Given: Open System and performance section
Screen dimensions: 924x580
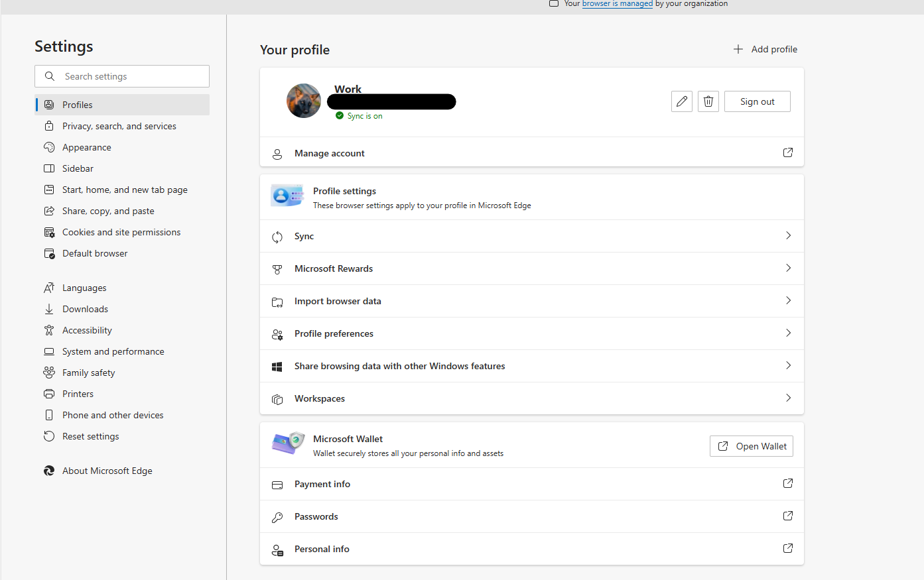Looking at the screenshot, I should [x=122, y=351].
